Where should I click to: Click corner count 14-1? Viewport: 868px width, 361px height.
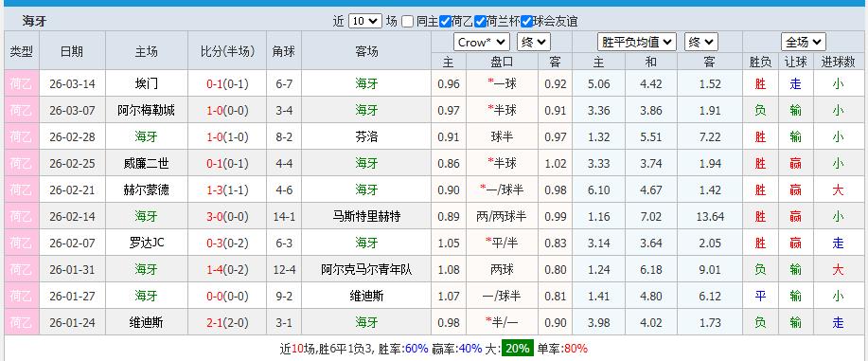284,217
